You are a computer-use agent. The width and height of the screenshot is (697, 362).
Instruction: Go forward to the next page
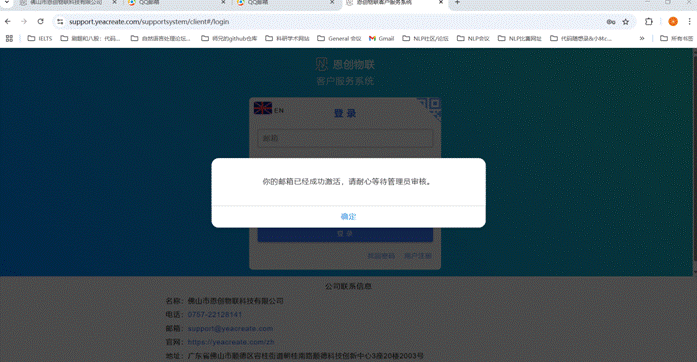click(x=24, y=21)
